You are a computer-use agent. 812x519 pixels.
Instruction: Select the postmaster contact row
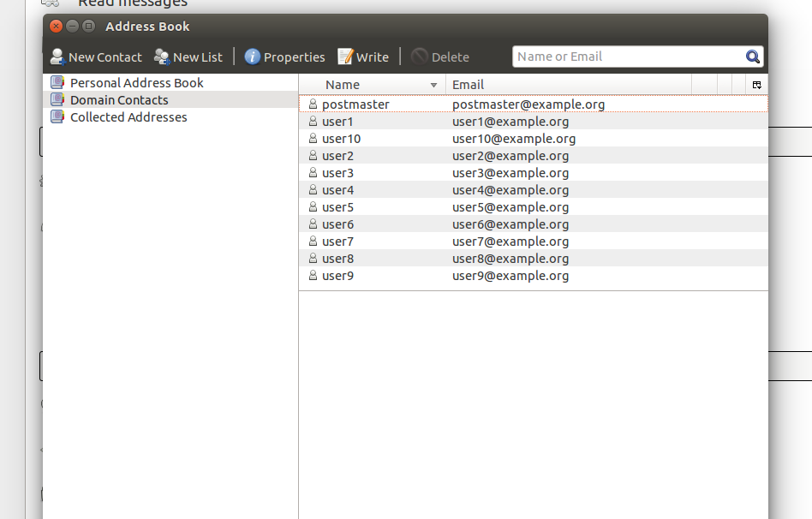355,104
